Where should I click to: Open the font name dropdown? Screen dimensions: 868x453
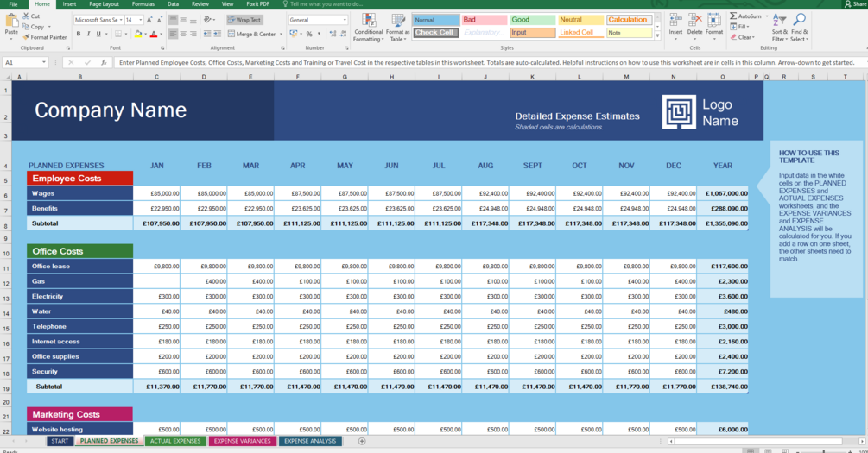coord(121,20)
